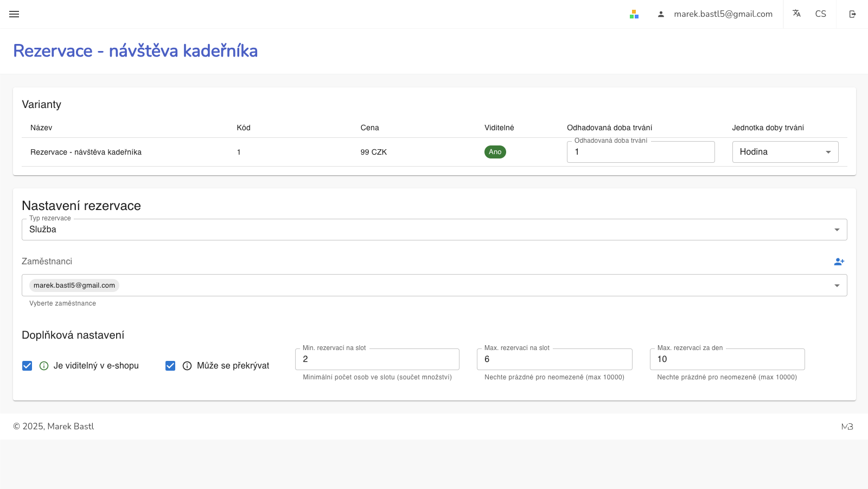Open the Jednotka doby trvání Hodina dropdown
868x489 pixels.
click(x=784, y=152)
